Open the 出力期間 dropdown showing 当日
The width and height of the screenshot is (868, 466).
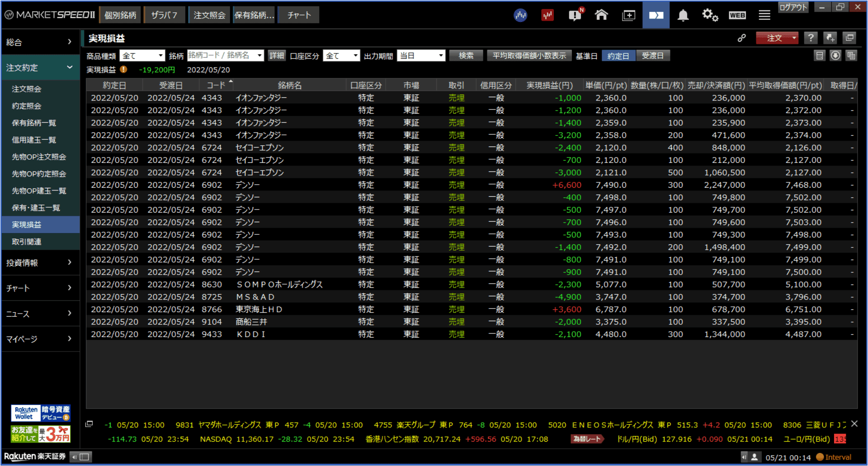point(420,56)
